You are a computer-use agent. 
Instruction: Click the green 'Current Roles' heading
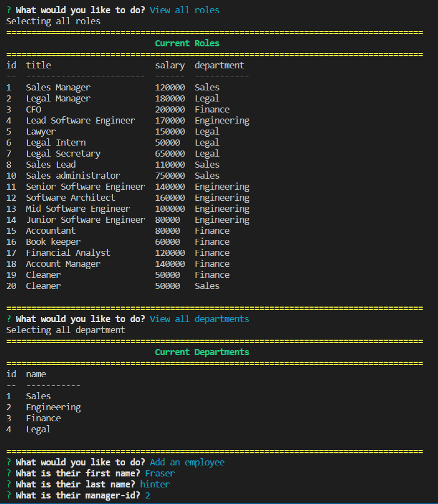pyautogui.click(x=187, y=44)
